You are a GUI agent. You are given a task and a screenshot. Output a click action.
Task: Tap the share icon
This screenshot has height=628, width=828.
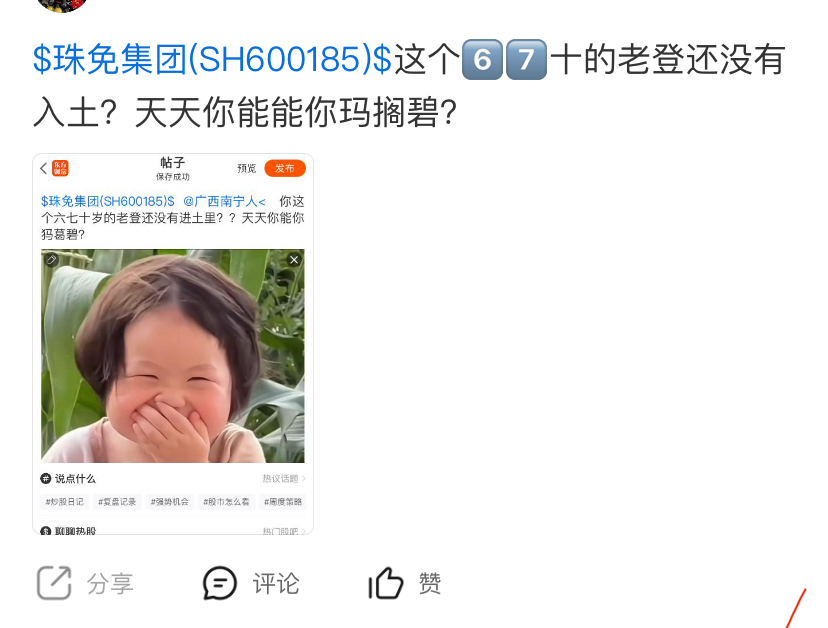pyautogui.click(x=54, y=583)
